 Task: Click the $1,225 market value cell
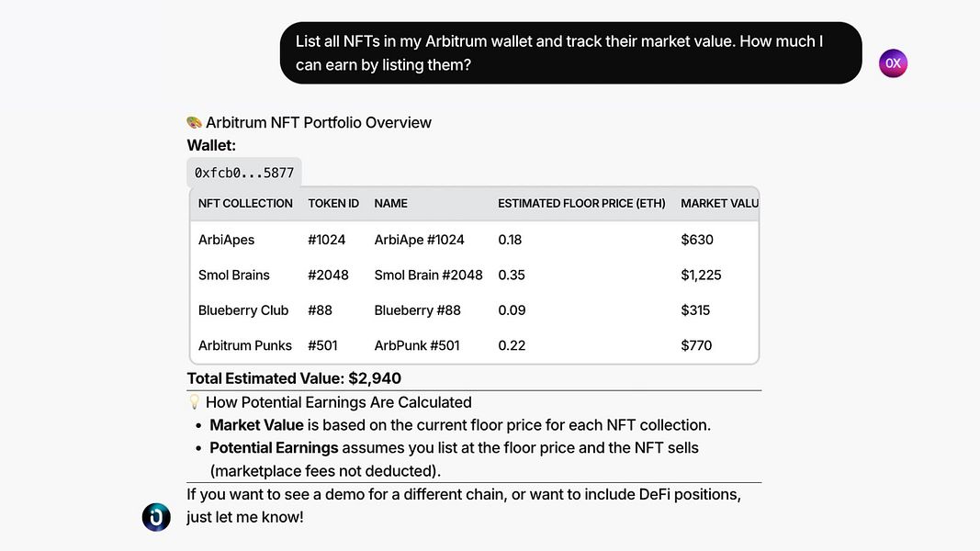click(x=703, y=275)
